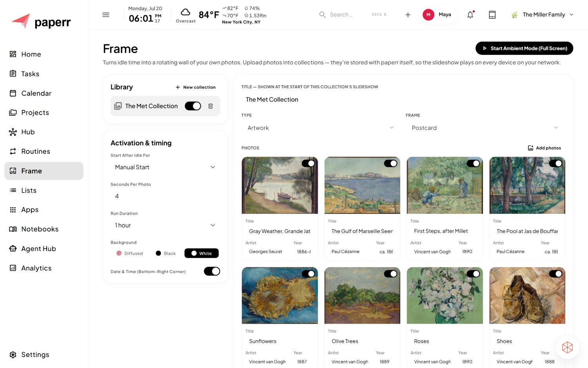
Task: Open Run Duration 1 hour dropdown
Action: coord(165,225)
